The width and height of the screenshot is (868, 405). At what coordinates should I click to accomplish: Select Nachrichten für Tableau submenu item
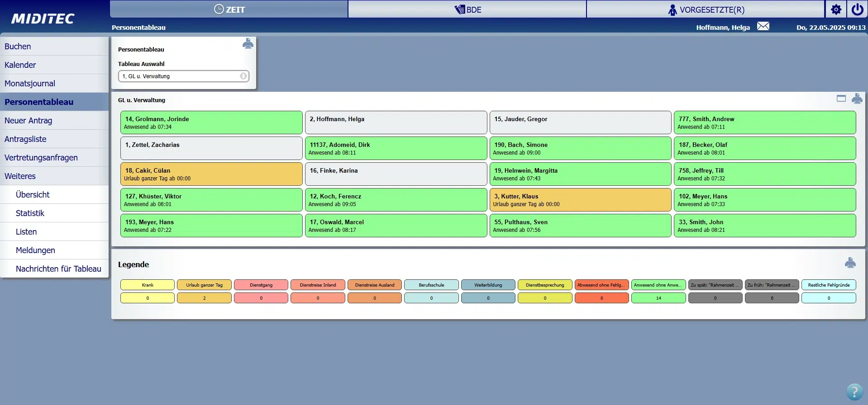point(58,269)
